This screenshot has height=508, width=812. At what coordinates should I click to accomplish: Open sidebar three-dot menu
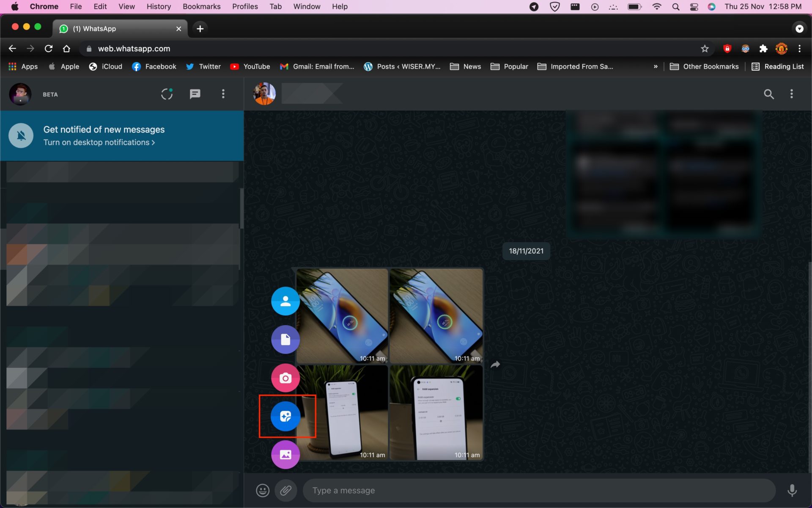click(223, 94)
